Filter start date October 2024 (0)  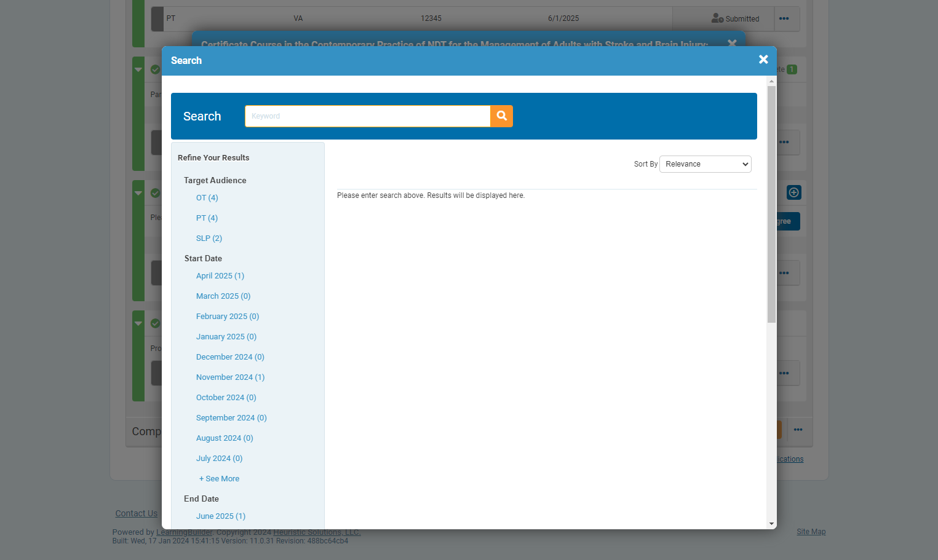(x=226, y=398)
